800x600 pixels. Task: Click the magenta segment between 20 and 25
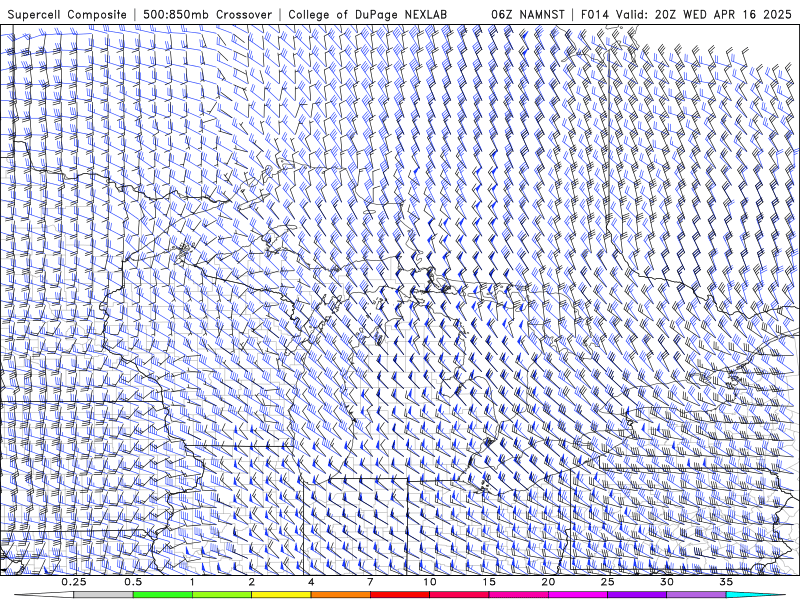pyautogui.click(x=578, y=595)
